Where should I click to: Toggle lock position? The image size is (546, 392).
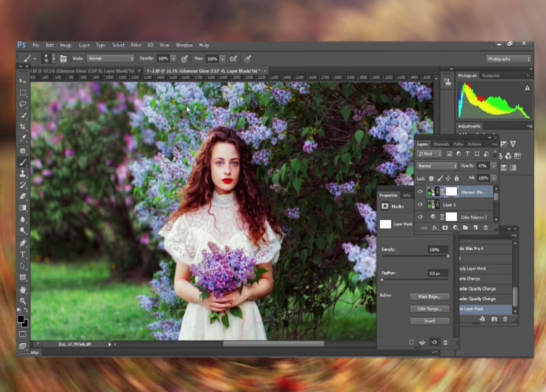coord(448,179)
